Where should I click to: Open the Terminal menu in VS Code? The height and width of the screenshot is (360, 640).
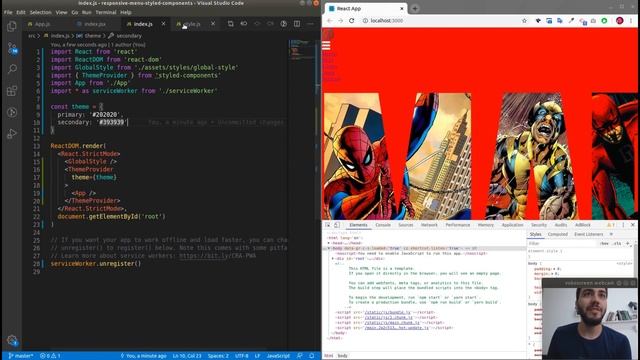[x=106, y=12]
